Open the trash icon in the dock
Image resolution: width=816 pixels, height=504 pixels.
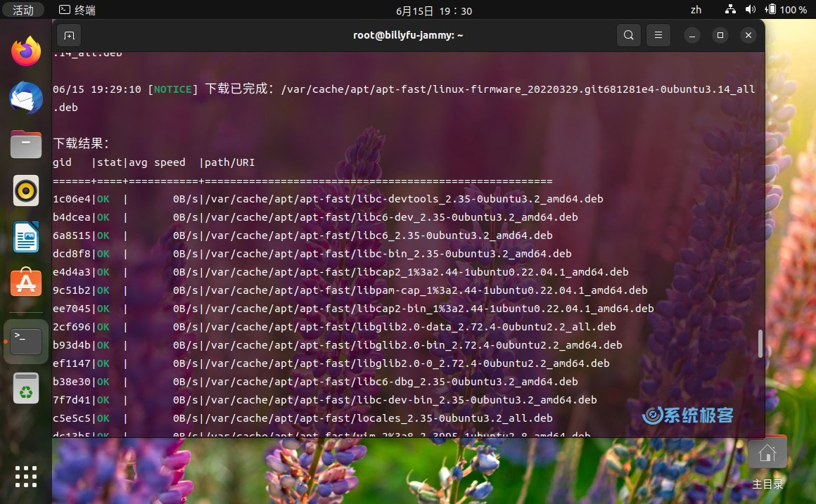point(26,387)
